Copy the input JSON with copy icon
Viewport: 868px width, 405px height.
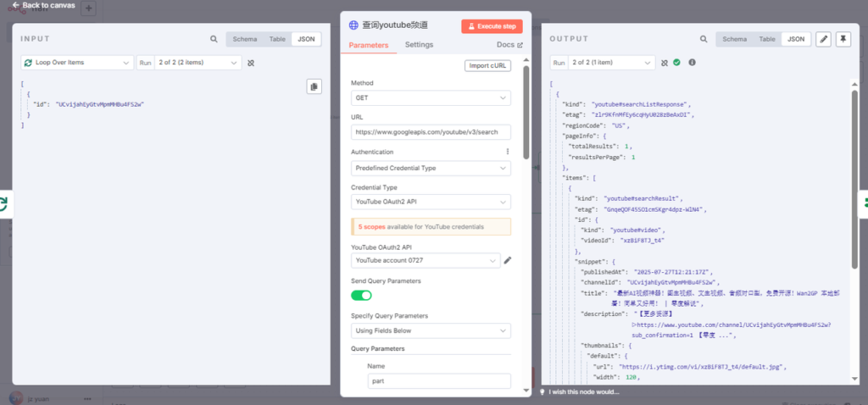coord(314,86)
